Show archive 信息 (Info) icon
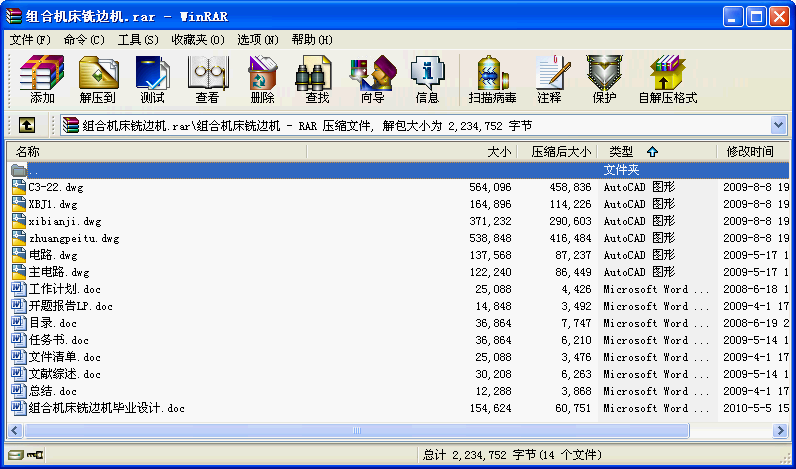Image resolution: width=796 pixels, height=469 pixels. [x=427, y=80]
